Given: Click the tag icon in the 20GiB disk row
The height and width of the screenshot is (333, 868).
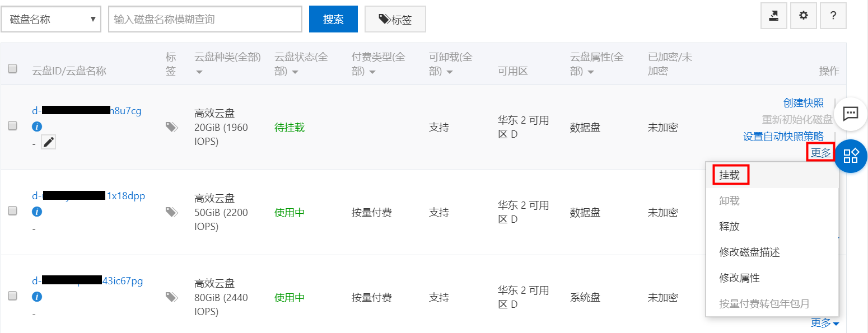Looking at the screenshot, I should click(171, 128).
